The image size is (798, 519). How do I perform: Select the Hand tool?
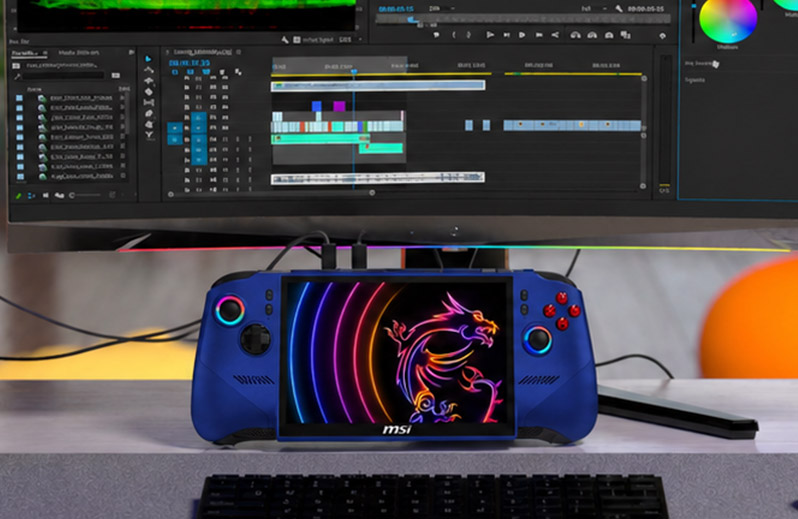[x=149, y=124]
